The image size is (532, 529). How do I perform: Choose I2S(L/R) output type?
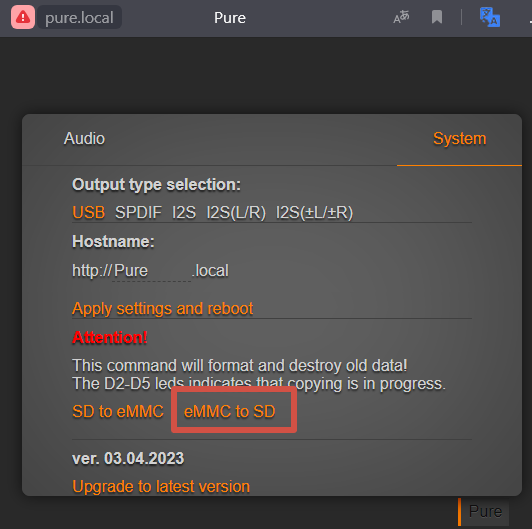pyautogui.click(x=236, y=213)
